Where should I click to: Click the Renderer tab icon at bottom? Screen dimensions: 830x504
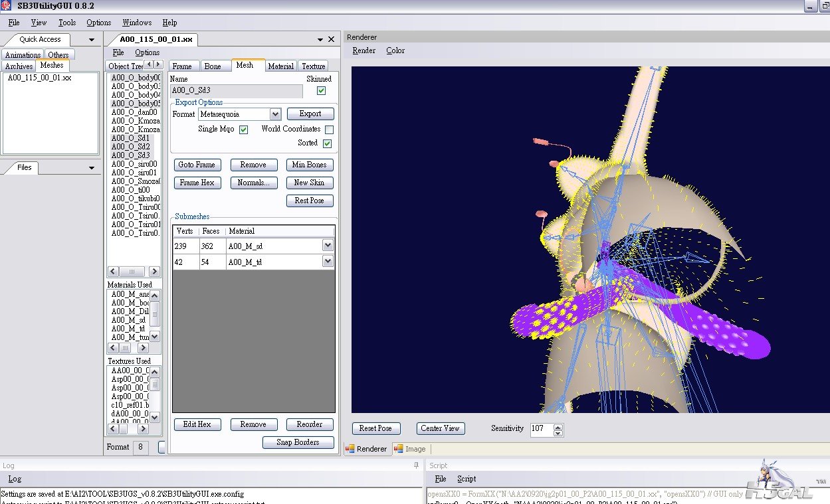(350, 449)
